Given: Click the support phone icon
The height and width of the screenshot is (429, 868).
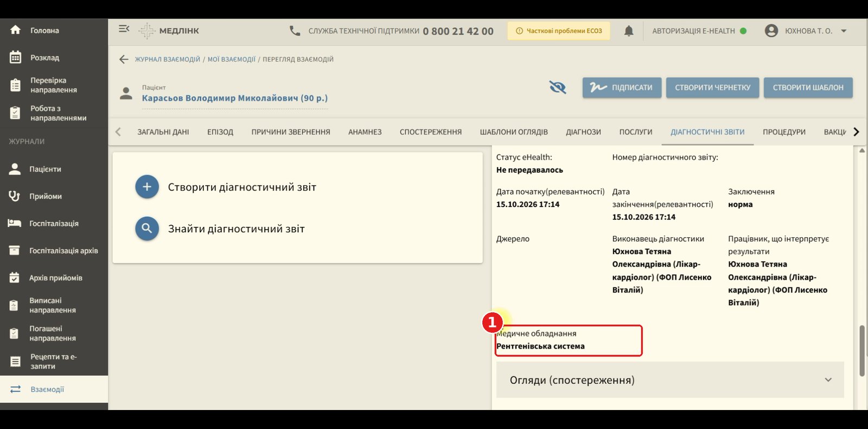Looking at the screenshot, I should coord(295,31).
